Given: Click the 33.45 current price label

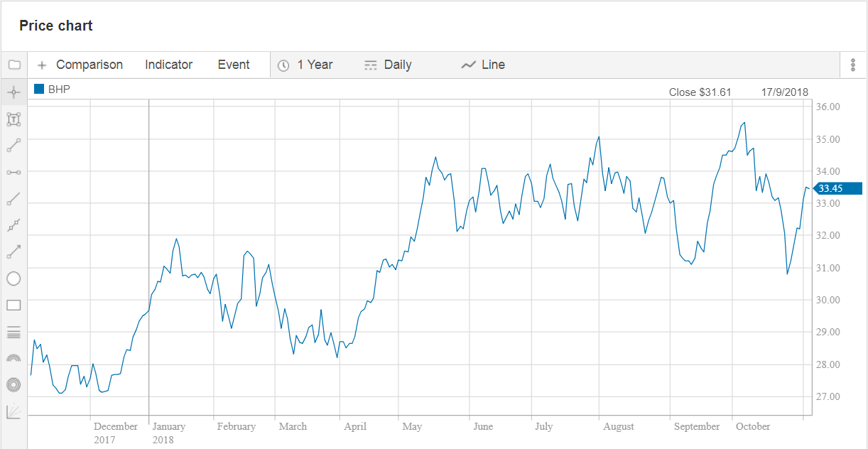Looking at the screenshot, I should coord(831,188).
